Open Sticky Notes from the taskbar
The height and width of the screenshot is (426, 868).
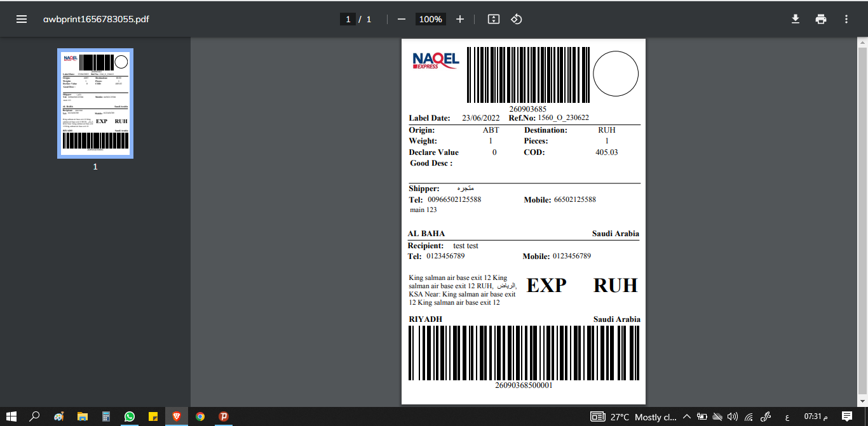pos(153,416)
